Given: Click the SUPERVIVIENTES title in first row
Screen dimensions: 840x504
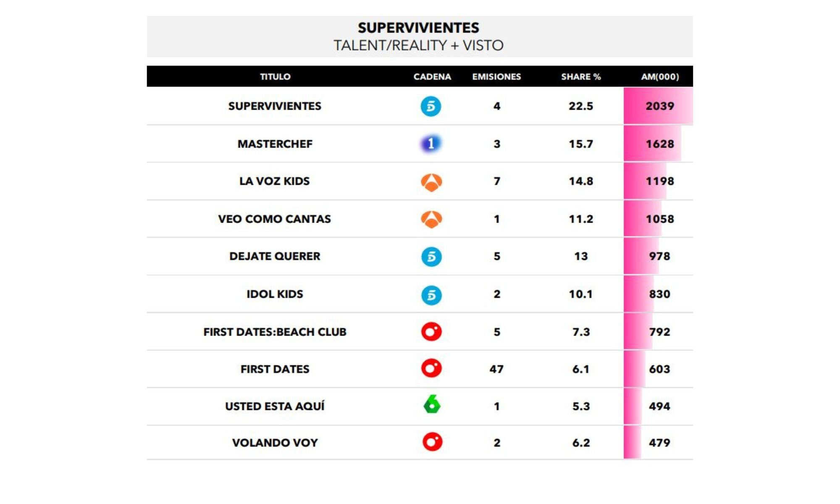Looking at the screenshot, I should [x=275, y=106].
